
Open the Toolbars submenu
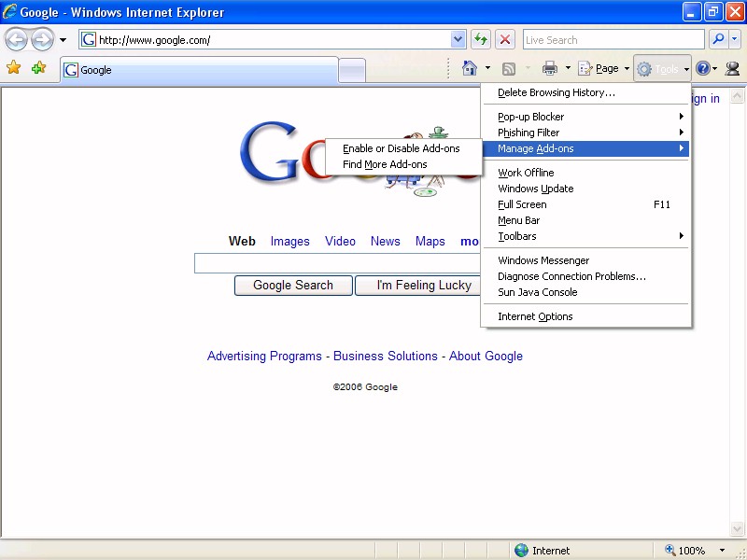pyautogui.click(x=586, y=236)
